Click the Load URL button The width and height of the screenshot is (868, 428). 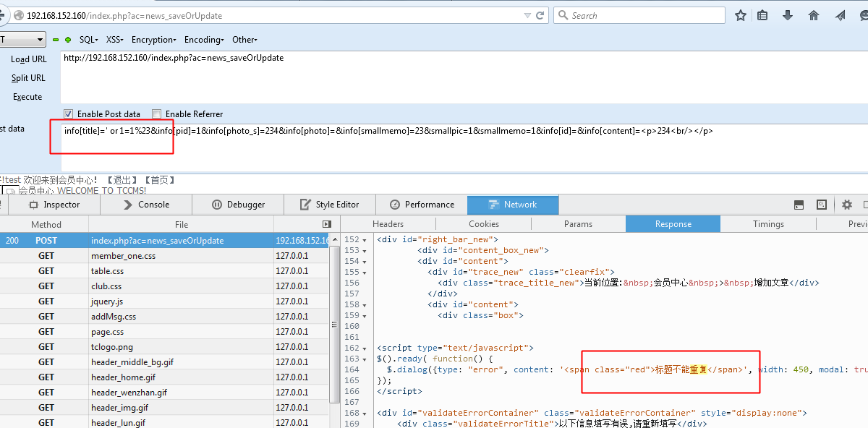point(29,59)
